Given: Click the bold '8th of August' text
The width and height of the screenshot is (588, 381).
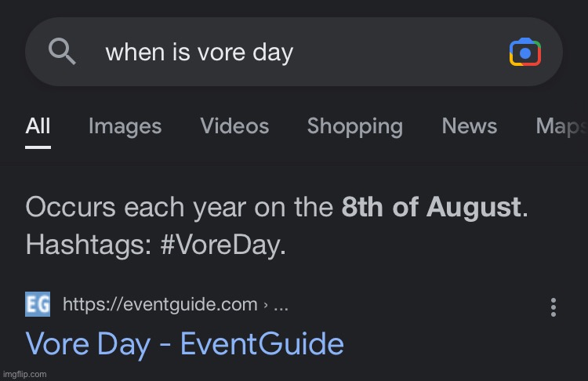Looking at the screenshot, I should pos(431,208).
